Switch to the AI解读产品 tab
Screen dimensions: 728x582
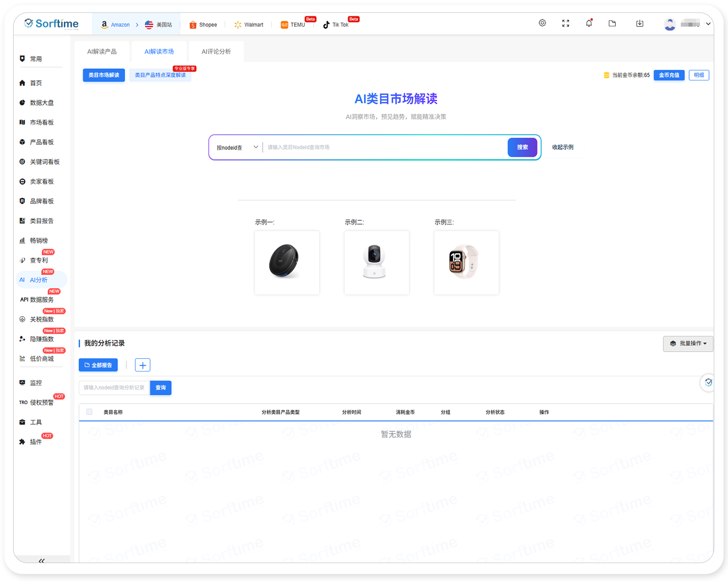click(x=102, y=51)
